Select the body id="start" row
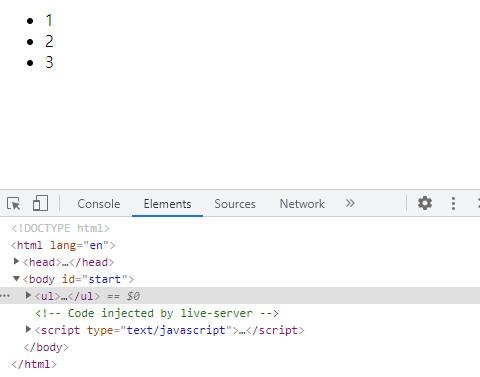The width and height of the screenshot is (480, 377). (78, 279)
